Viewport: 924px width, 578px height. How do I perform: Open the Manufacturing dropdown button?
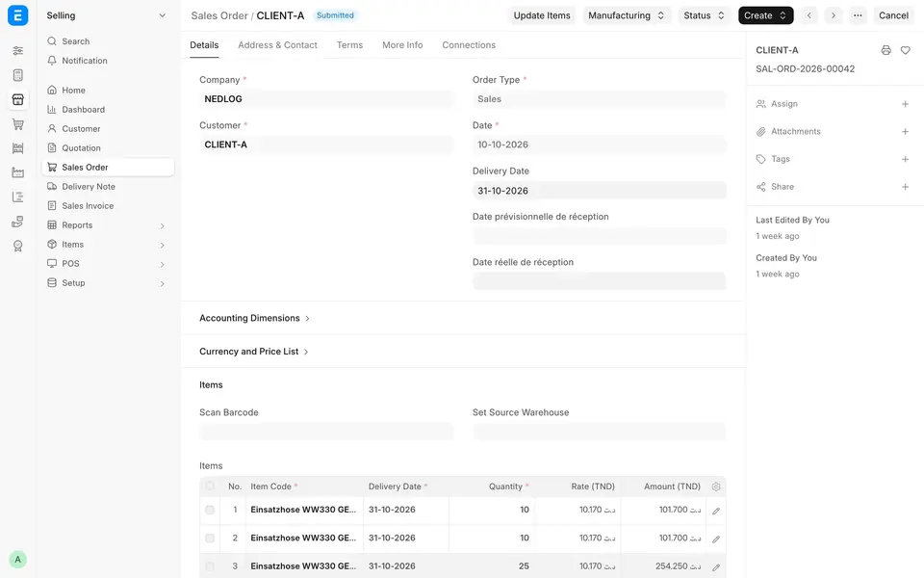(626, 15)
